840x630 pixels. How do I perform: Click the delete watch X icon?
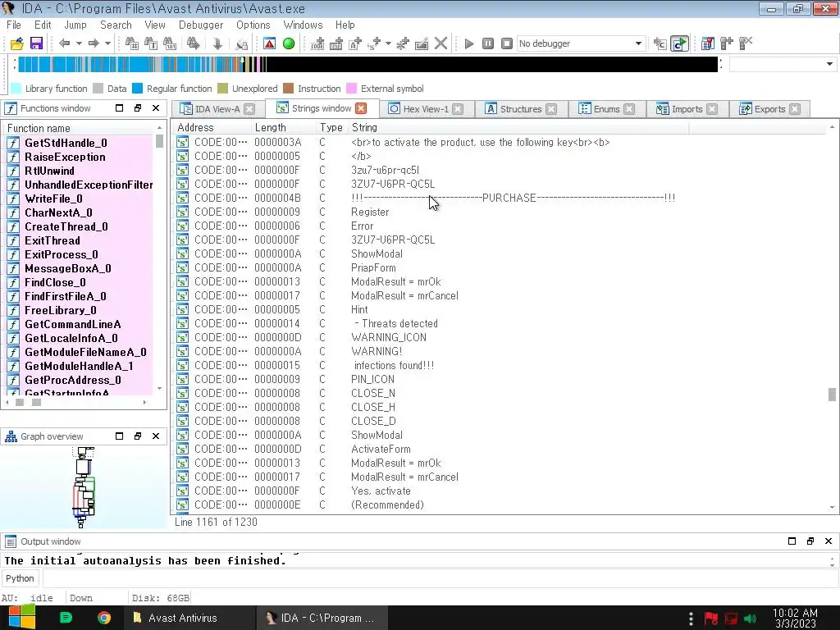[746, 43]
